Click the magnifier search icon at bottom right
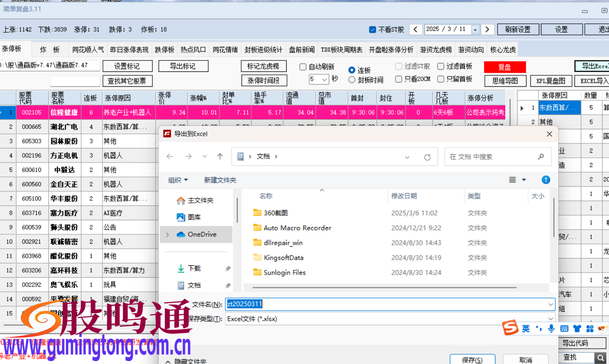 [600, 357]
